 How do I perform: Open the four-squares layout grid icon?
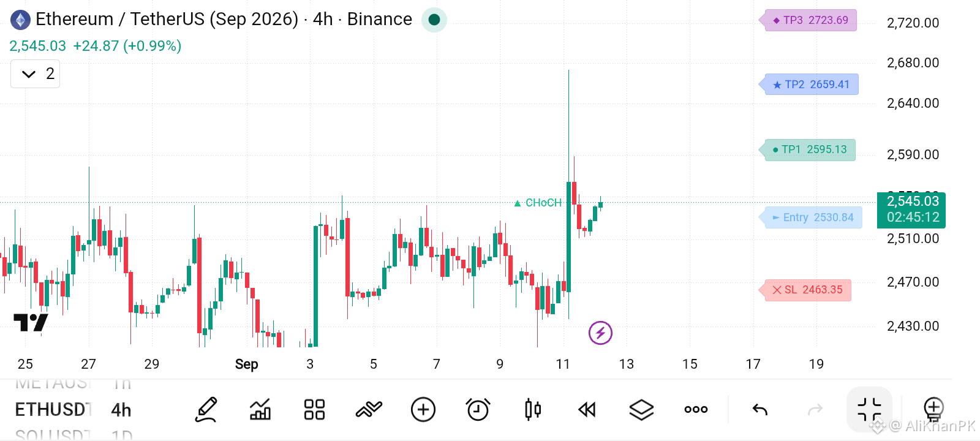[x=314, y=409]
